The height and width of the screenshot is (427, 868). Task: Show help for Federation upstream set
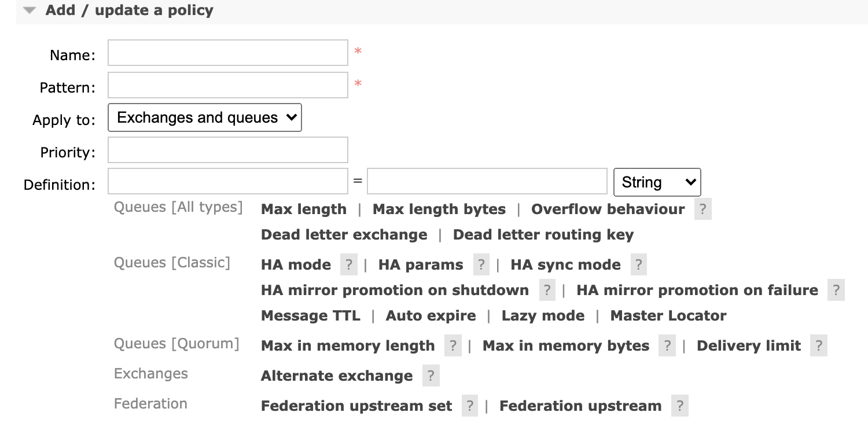pos(470,406)
